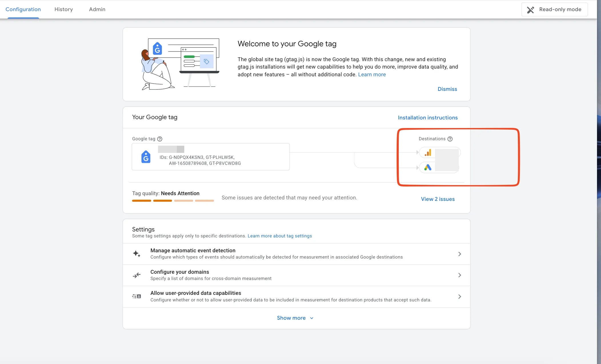Open Learn more about tag settings link
The height and width of the screenshot is (364, 601).
(280, 236)
